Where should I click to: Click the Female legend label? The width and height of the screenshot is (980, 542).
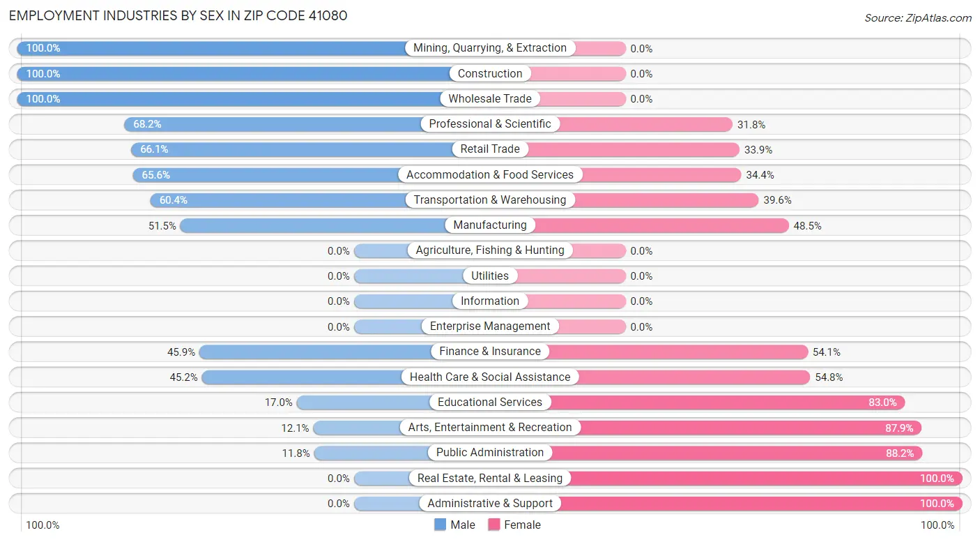tap(522, 525)
